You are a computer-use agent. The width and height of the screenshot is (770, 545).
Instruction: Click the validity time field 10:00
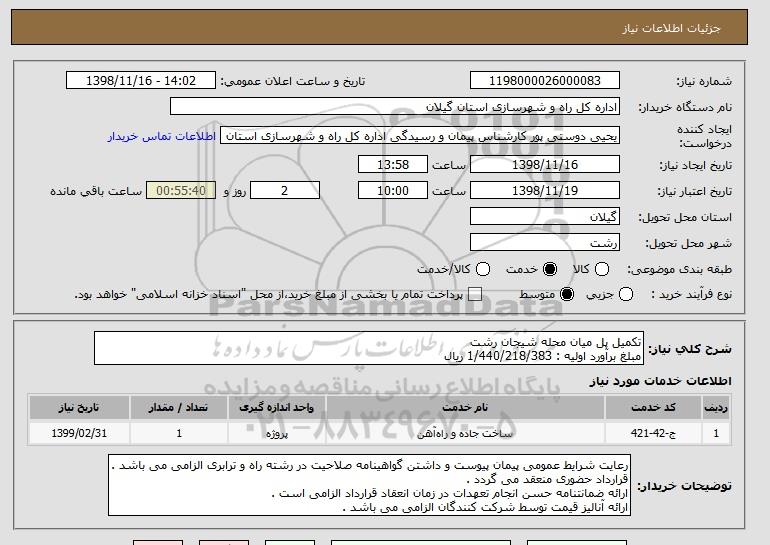pos(393,191)
